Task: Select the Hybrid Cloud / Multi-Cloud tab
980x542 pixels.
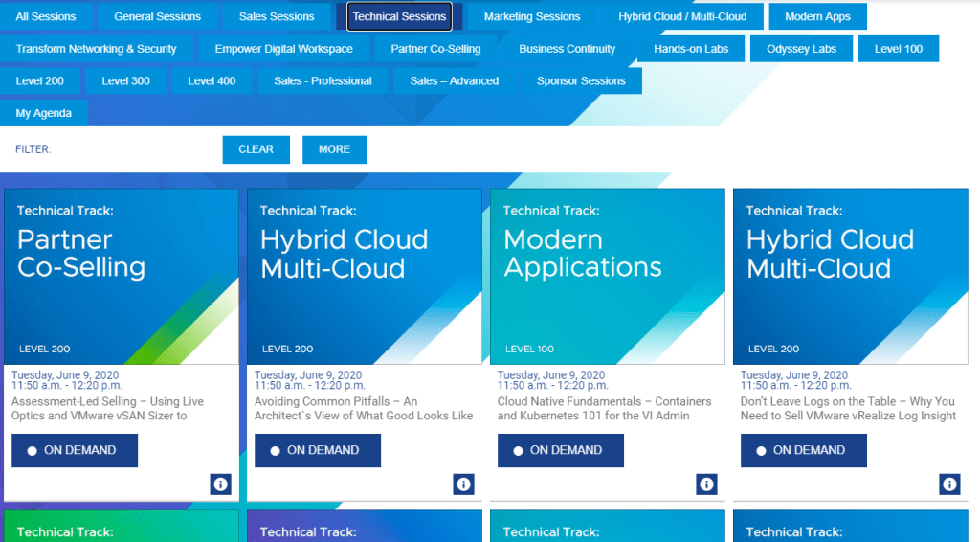Action: (x=682, y=16)
